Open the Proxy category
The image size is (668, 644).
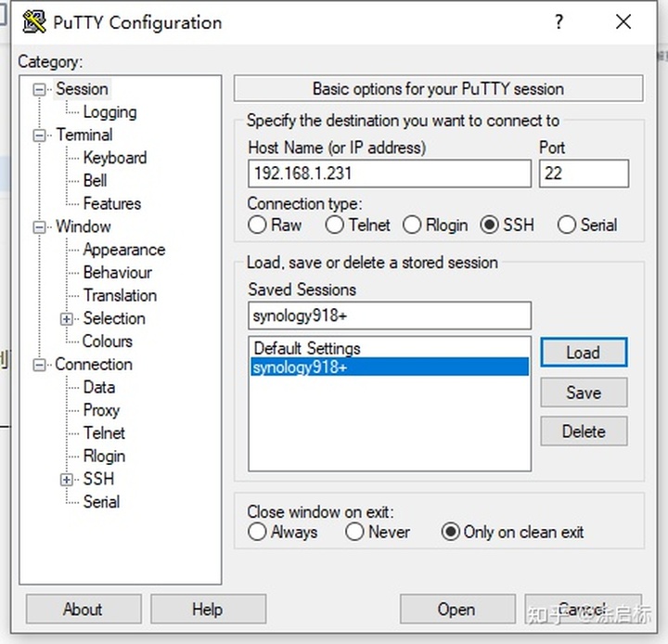click(x=101, y=410)
